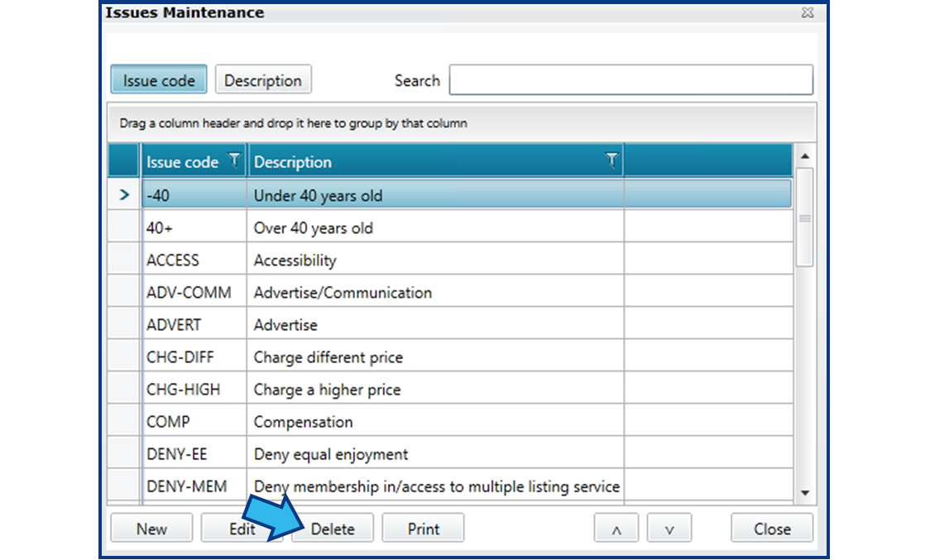This screenshot has height=560, width=930.
Task: Click the vertical scrollbar thumb
Action: 805,217
